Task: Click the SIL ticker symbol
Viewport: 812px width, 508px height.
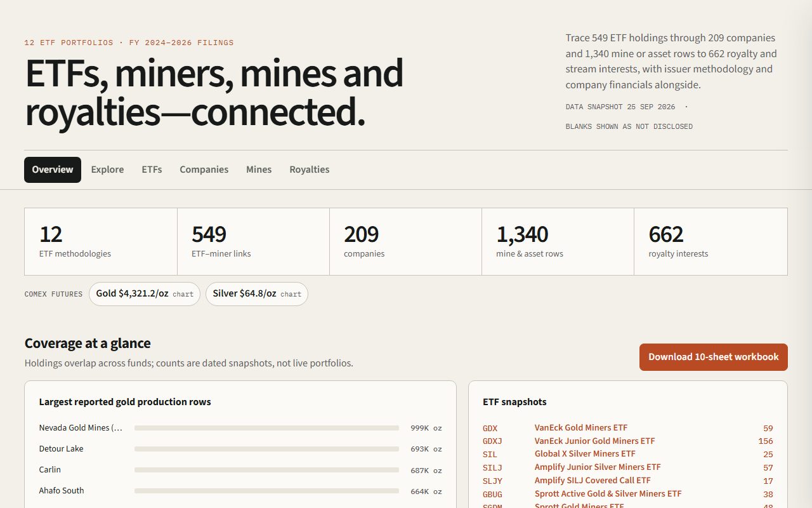Action: pos(490,455)
